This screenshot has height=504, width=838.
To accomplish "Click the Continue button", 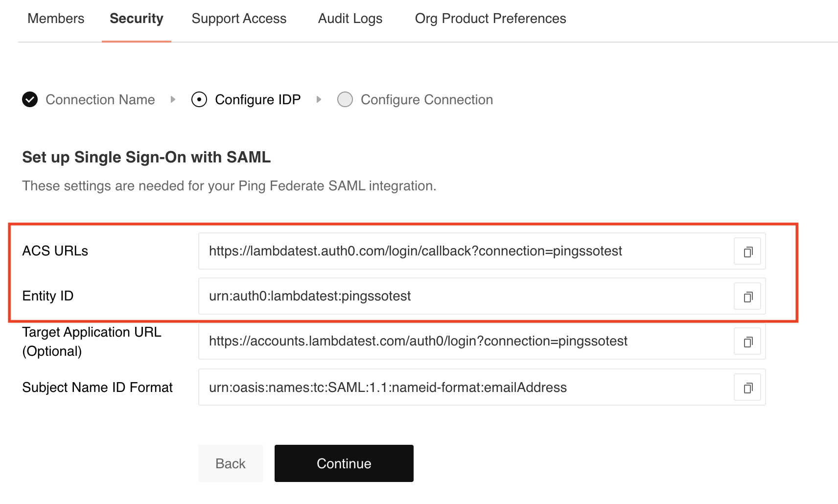I will [x=344, y=463].
